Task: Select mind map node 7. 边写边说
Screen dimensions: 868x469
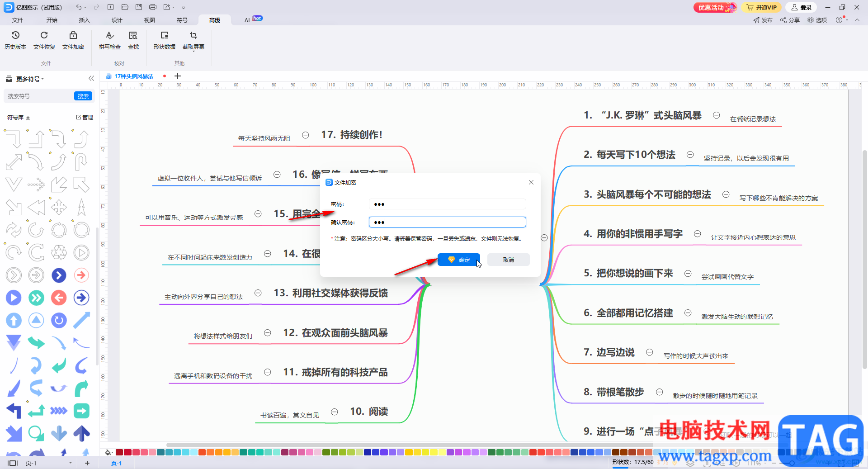Action: pyautogui.click(x=609, y=352)
